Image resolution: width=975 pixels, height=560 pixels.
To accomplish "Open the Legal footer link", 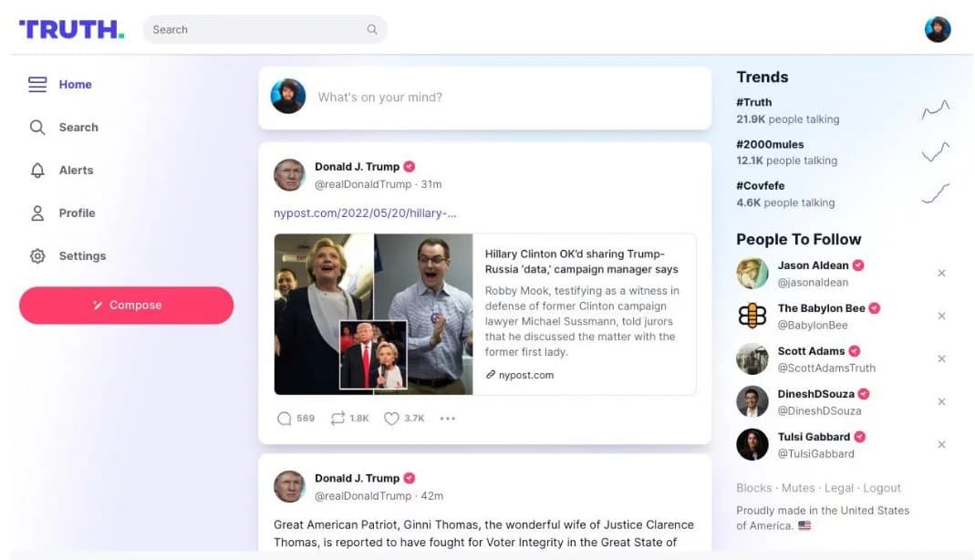I will click(838, 488).
